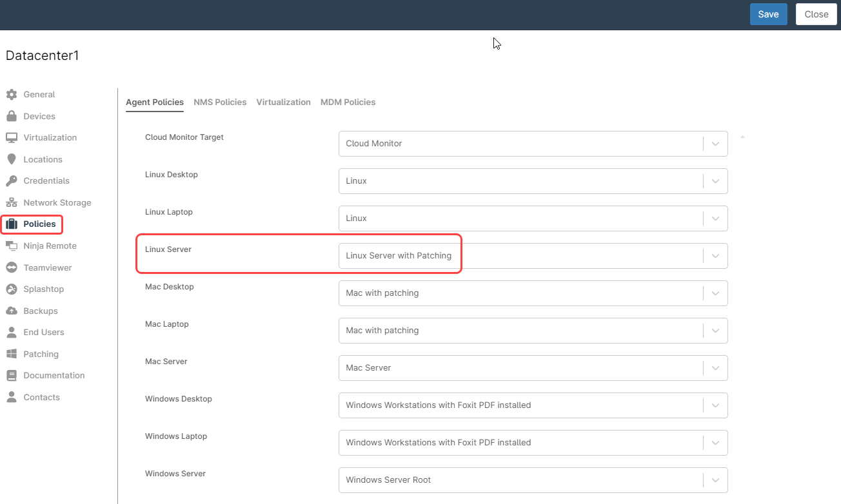Click the Splashtop icon in sidebar
This screenshot has width=841, height=504.
coord(12,289)
